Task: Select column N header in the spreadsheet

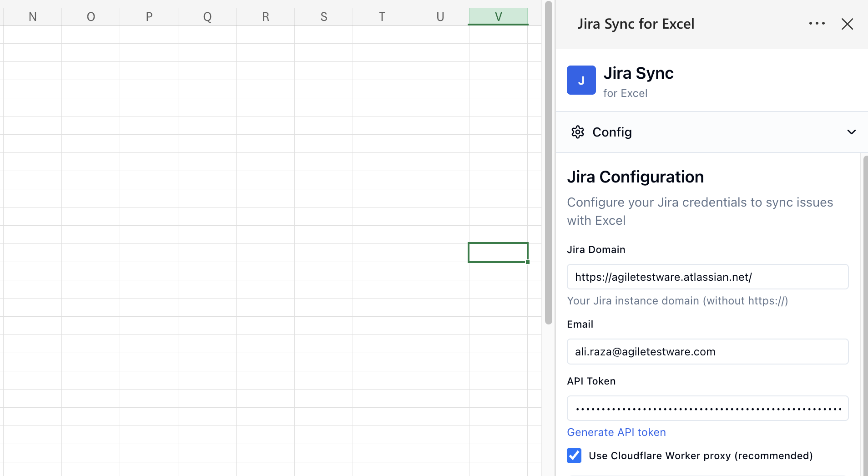Action: [x=32, y=16]
